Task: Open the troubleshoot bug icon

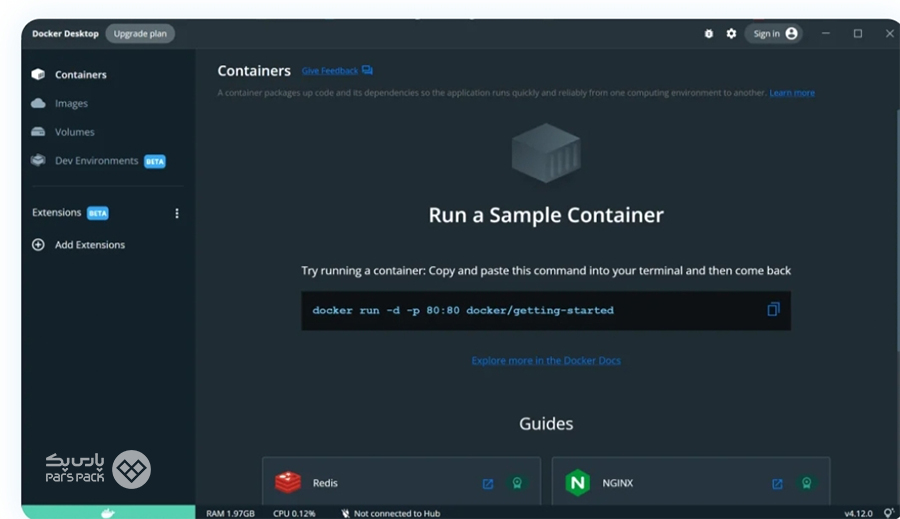Action: (709, 34)
